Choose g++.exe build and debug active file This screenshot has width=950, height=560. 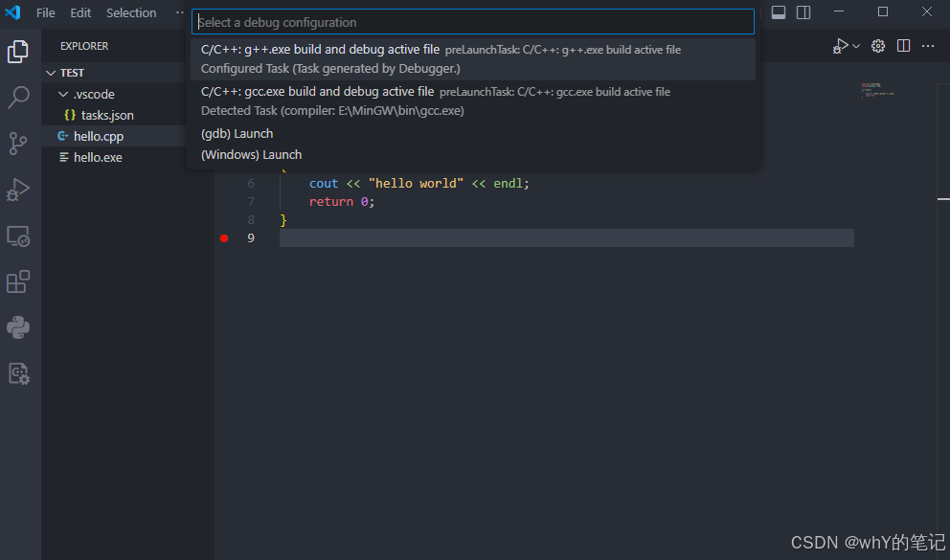coord(473,58)
